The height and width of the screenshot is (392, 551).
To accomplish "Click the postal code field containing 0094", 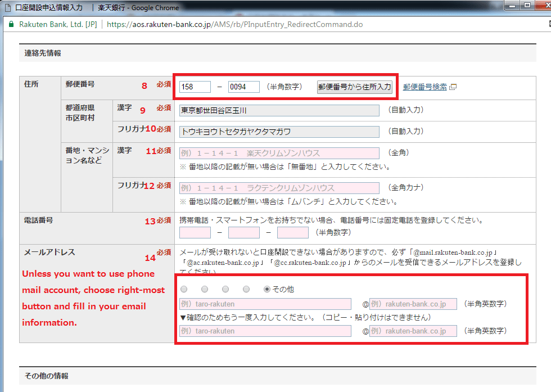I will click(x=244, y=87).
